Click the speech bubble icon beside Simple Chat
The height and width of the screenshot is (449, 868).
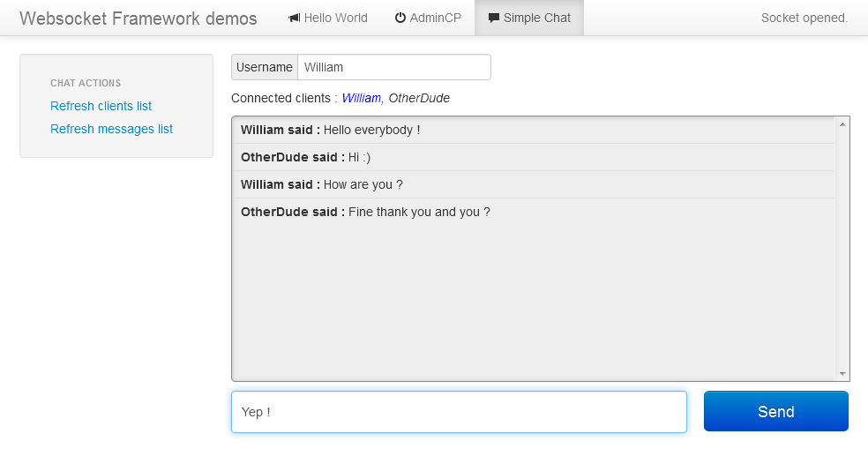pos(494,19)
